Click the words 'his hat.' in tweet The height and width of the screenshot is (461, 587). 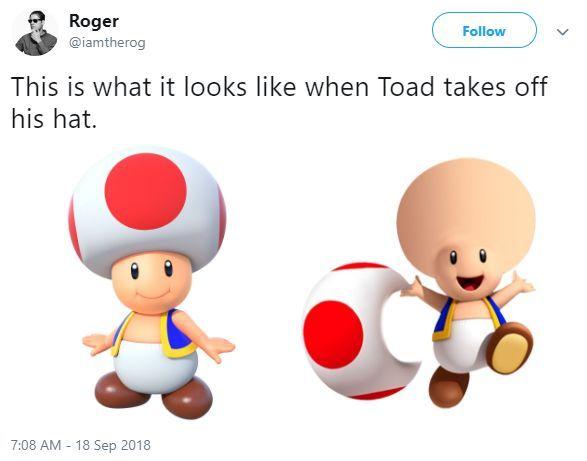pyautogui.click(x=54, y=119)
